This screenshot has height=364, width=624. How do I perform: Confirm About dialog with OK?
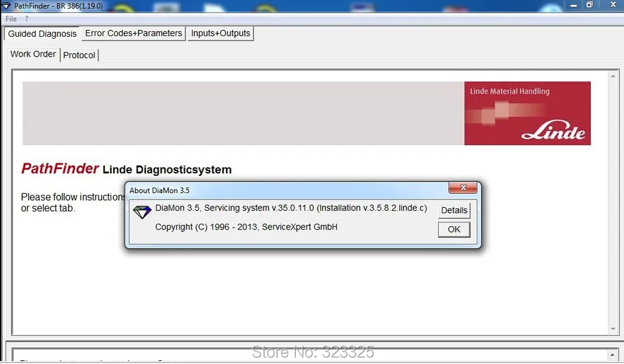pyautogui.click(x=454, y=229)
